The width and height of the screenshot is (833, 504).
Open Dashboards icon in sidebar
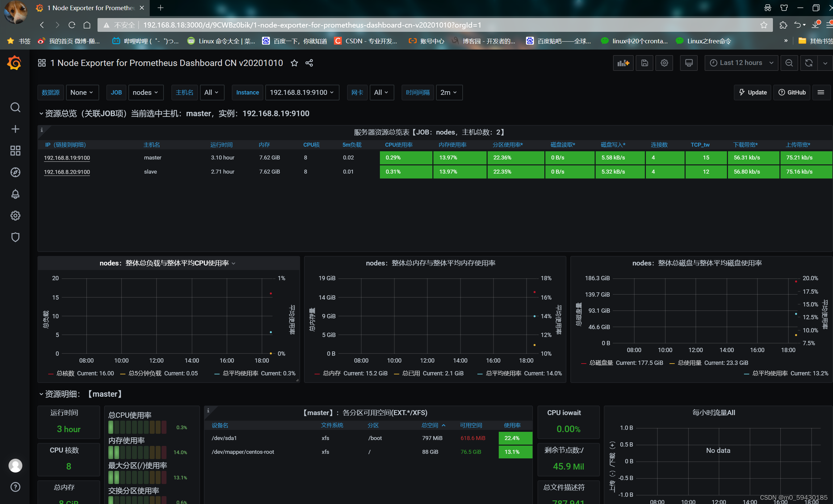click(x=15, y=151)
